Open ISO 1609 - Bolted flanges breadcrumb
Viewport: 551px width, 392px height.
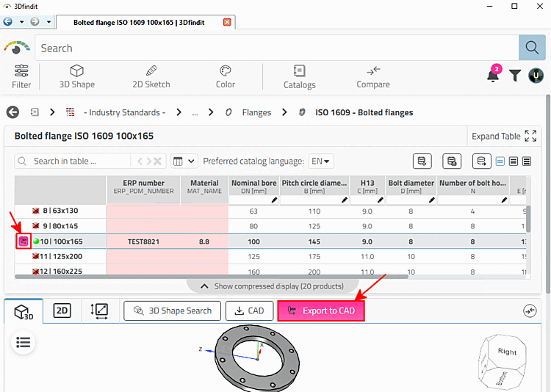coord(364,112)
